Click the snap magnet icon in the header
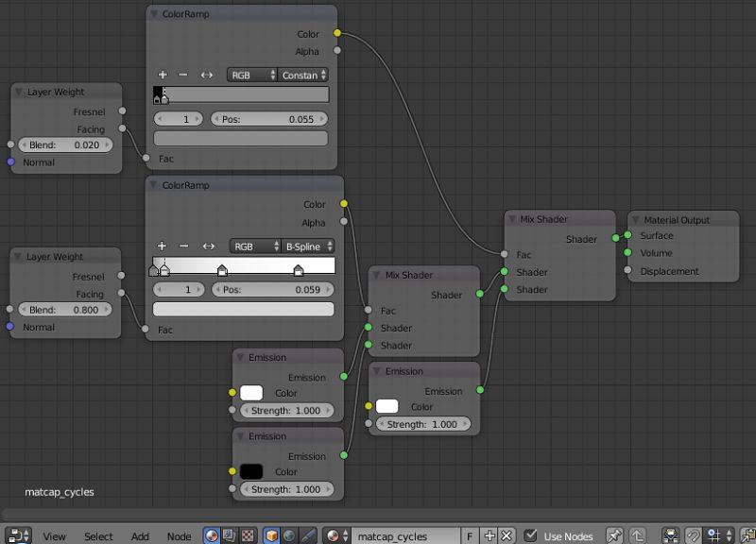The height and width of the screenshot is (544, 756). [694, 535]
